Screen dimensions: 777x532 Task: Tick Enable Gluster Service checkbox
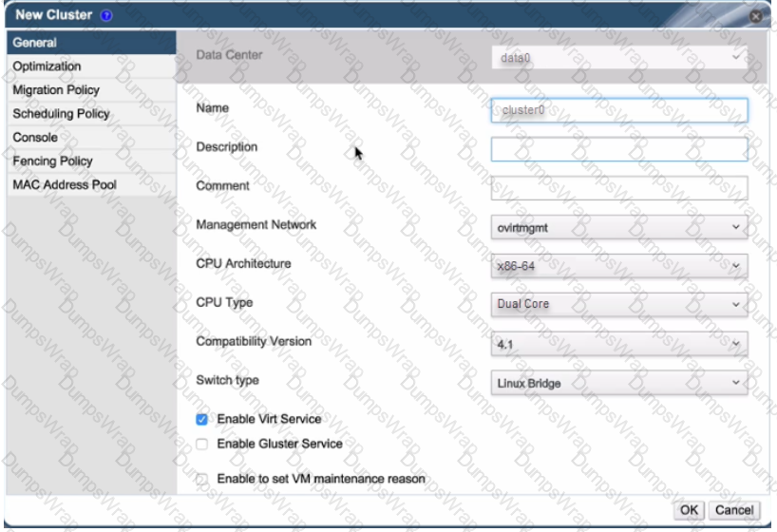[201, 444]
